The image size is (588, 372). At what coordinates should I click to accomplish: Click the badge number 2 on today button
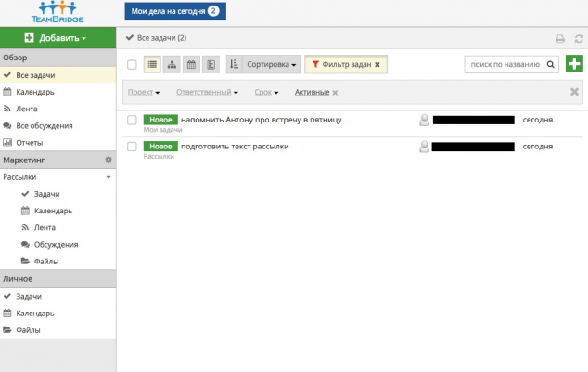point(213,11)
